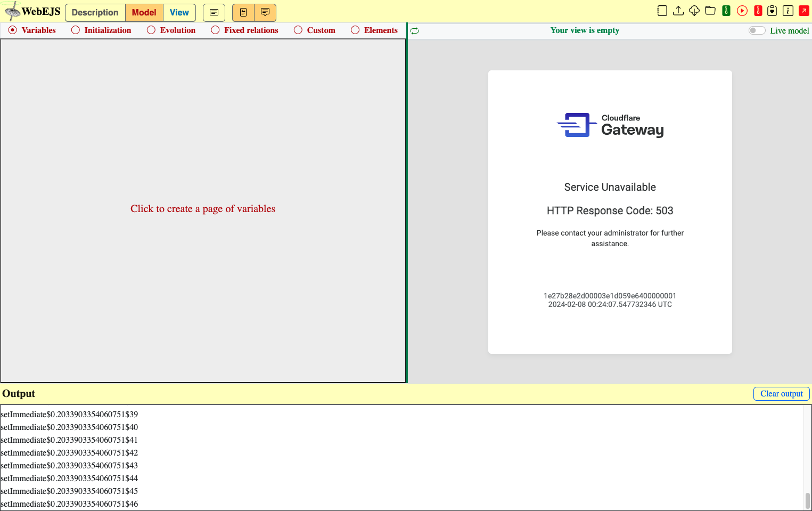The image size is (812, 511).
Task: Click the timestamp 2024-02-08 00:24:07 UTC
Action: [610, 304]
